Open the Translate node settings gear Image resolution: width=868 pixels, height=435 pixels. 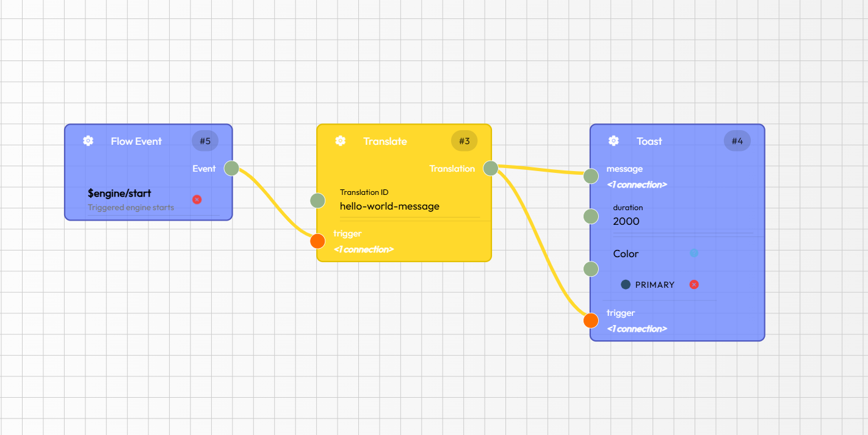341,141
